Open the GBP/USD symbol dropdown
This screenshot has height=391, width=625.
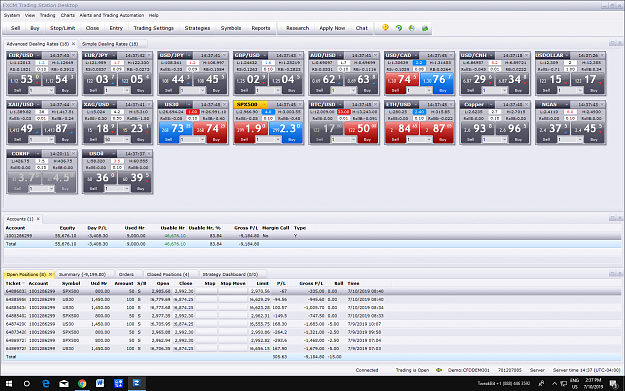264,55
